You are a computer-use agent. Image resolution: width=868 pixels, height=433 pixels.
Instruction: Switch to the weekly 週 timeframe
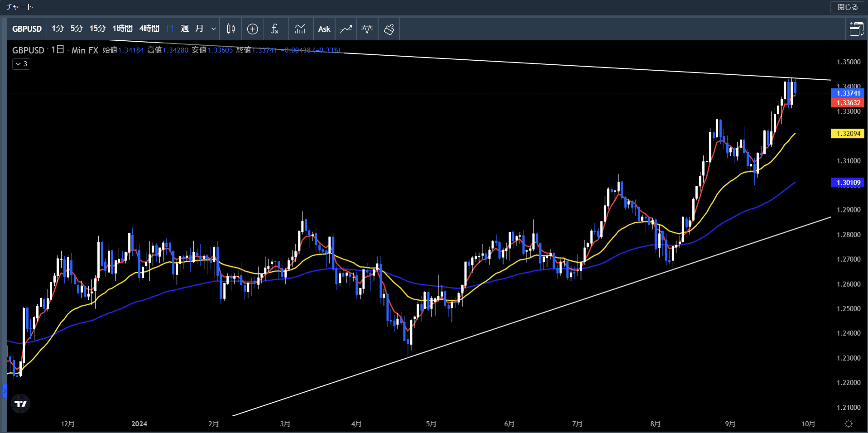coord(185,29)
